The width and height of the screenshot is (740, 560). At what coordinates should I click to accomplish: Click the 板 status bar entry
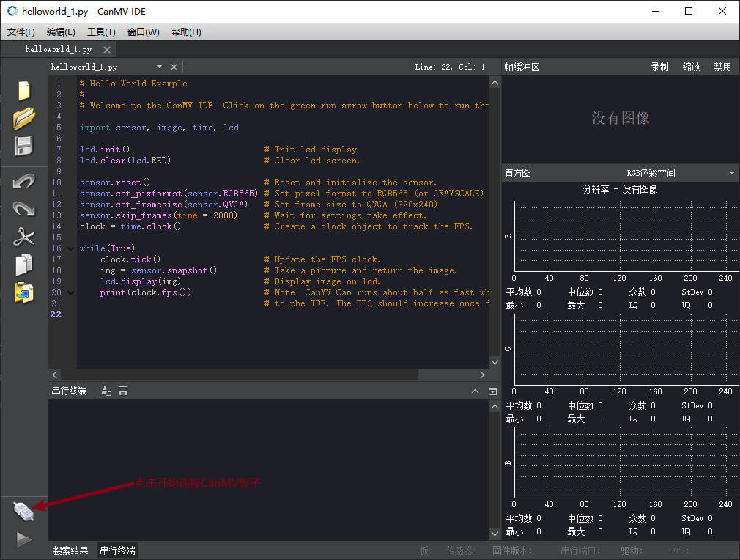point(424,550)
